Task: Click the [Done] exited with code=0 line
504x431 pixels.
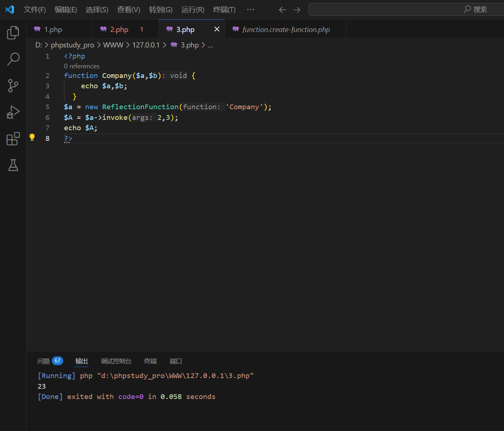Action: tap(126, 396)
